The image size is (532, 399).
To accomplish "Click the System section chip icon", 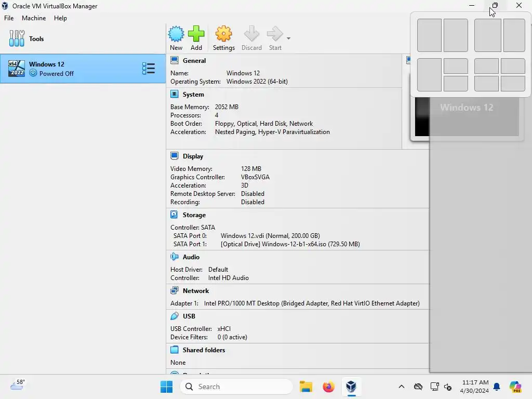I will 175,94.
